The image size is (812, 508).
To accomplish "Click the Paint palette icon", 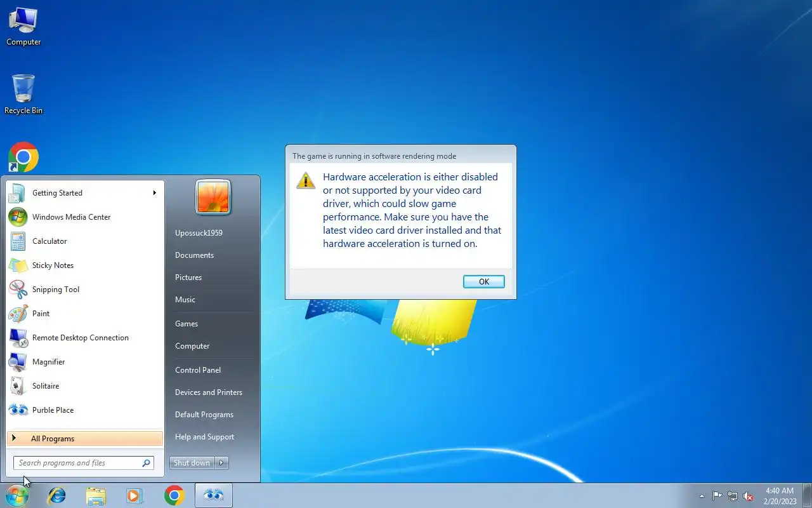I will (18, 314).
